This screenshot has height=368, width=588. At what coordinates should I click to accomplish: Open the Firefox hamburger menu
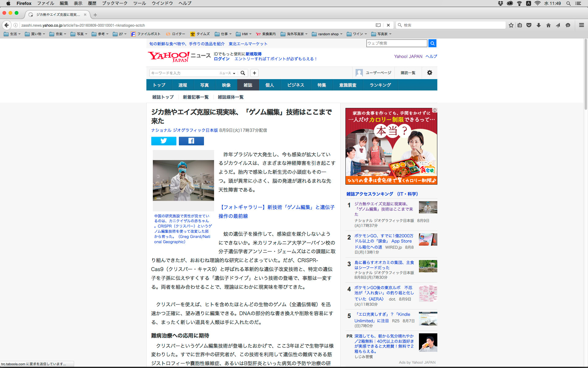[581, 25]
